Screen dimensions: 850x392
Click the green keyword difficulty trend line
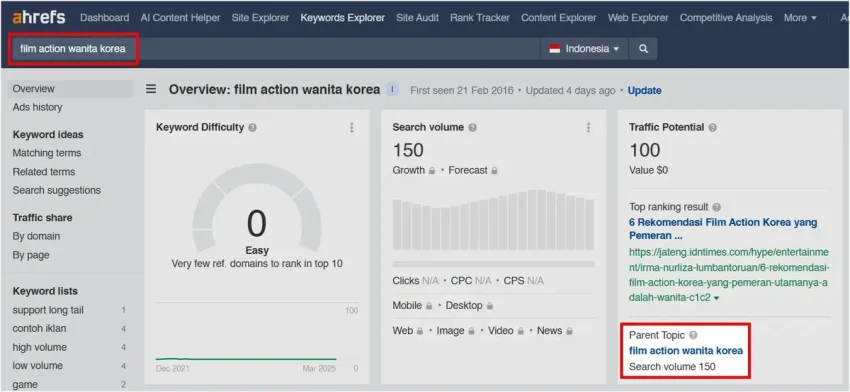[x=246, y=359]
